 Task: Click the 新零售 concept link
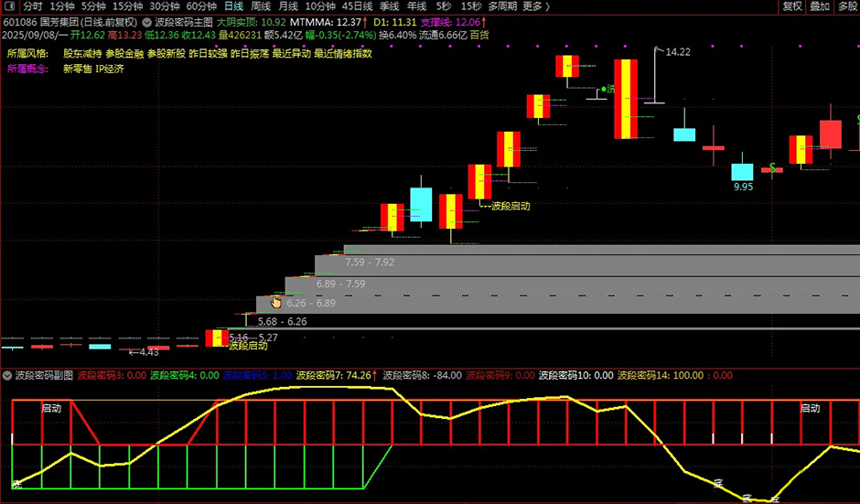coord(77,69)
